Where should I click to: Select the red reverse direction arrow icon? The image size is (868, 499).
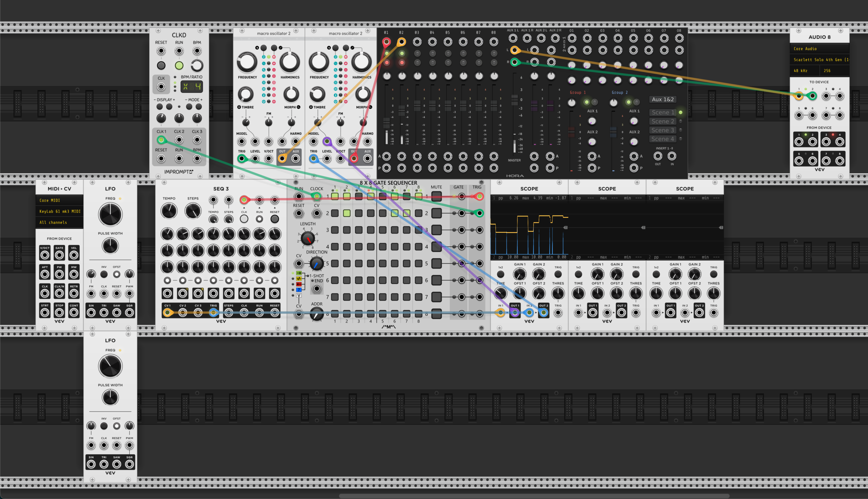[299, 284]
